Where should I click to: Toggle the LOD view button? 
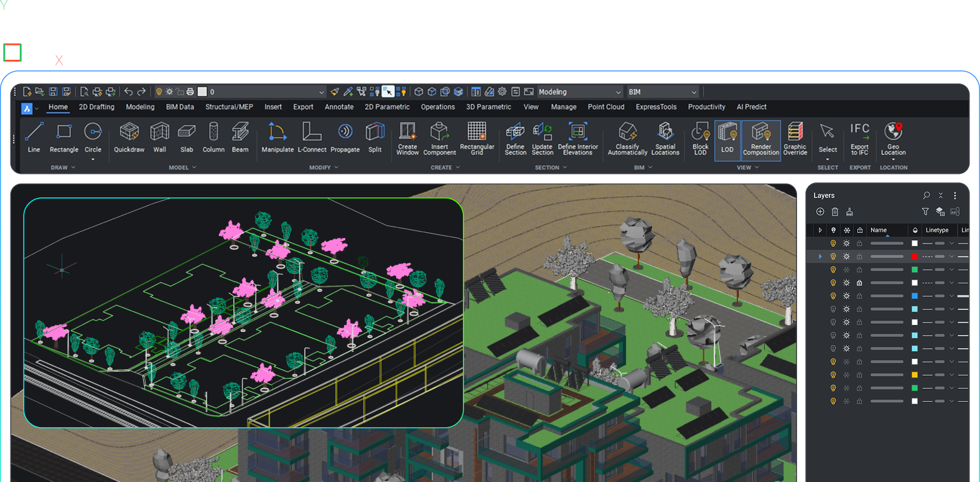(x=727, y=140)
